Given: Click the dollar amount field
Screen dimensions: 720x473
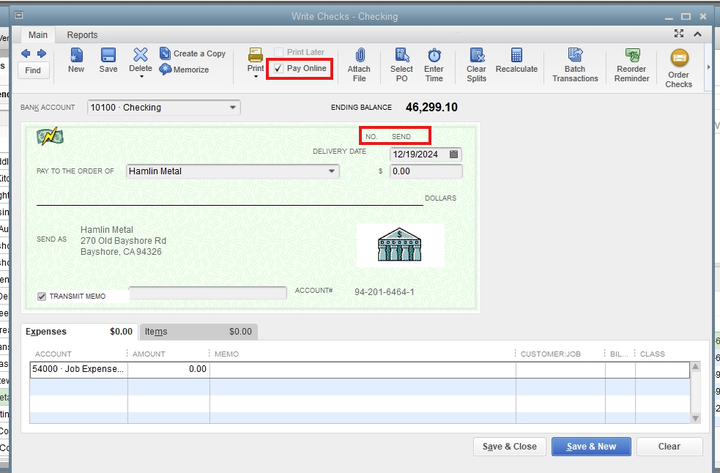Looking at the screenshot, I should pyautogui.click(x=426, y=171).
